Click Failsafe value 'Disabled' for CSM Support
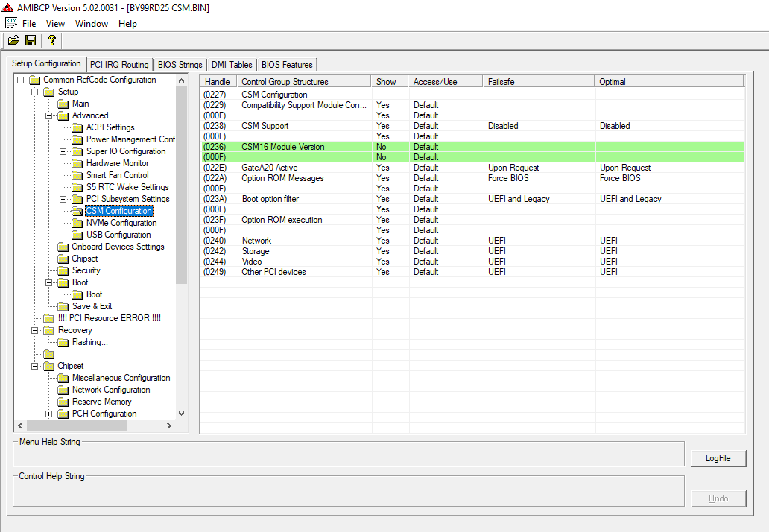Screen dimensions: 769x532 pos(503,126)
